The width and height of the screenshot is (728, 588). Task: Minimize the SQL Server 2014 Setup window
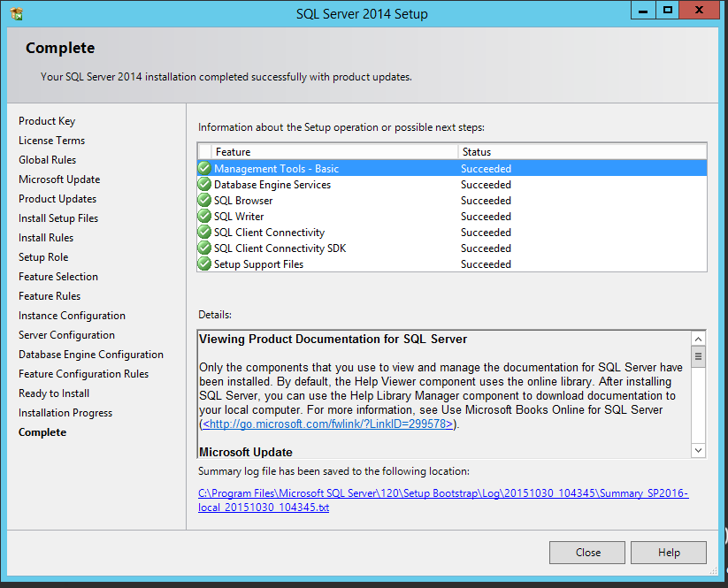(x=643, y=11)
